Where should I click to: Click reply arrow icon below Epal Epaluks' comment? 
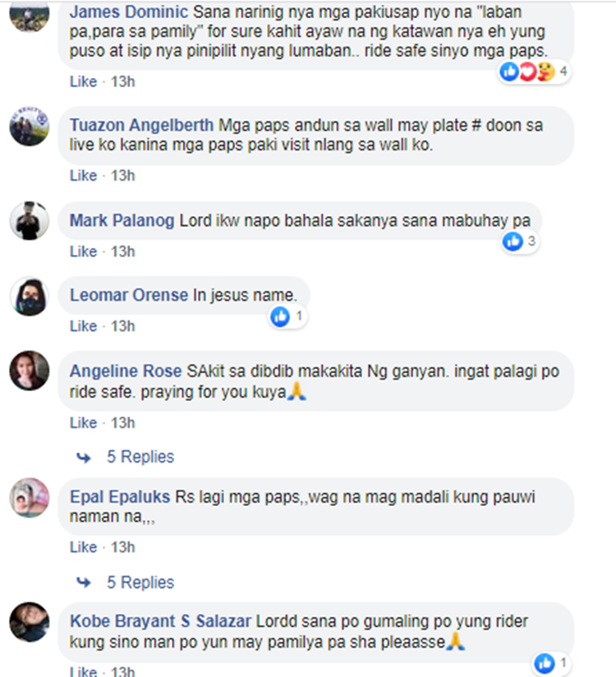[x=84, y=583]
